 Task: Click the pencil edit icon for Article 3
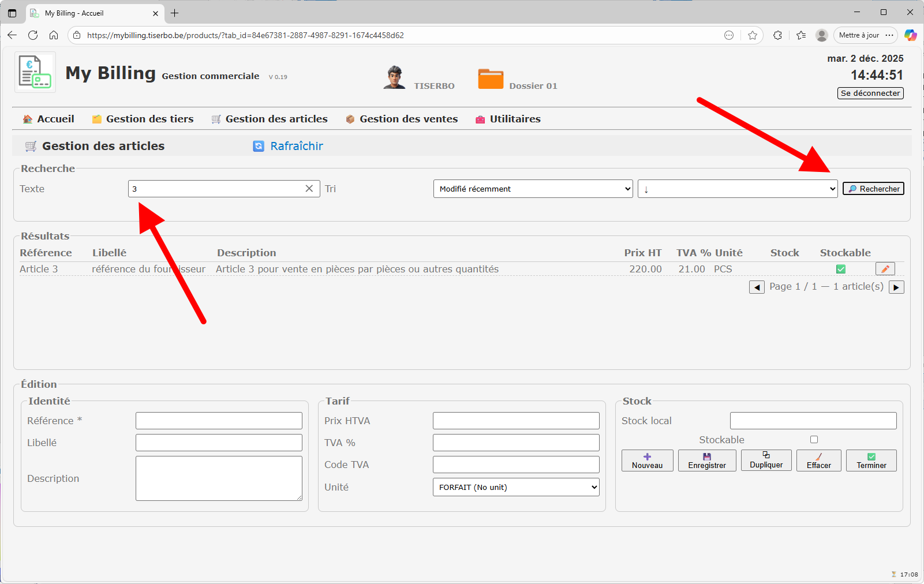click(885, 269)
